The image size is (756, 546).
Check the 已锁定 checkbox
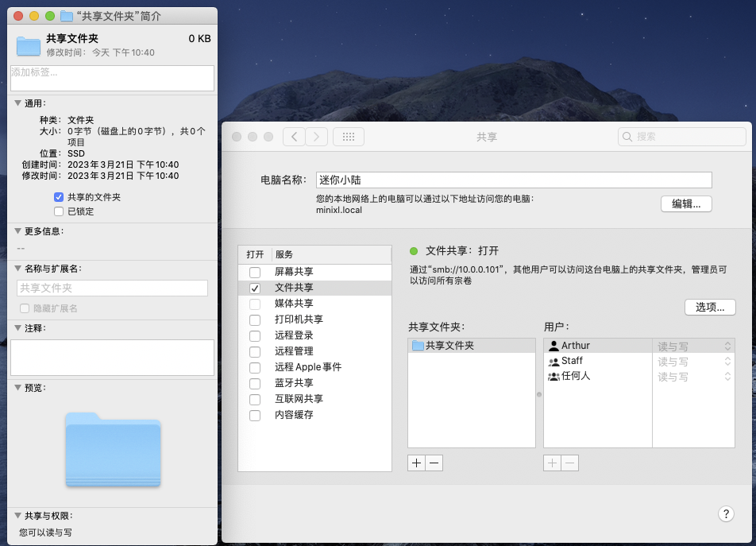(59, 211)
